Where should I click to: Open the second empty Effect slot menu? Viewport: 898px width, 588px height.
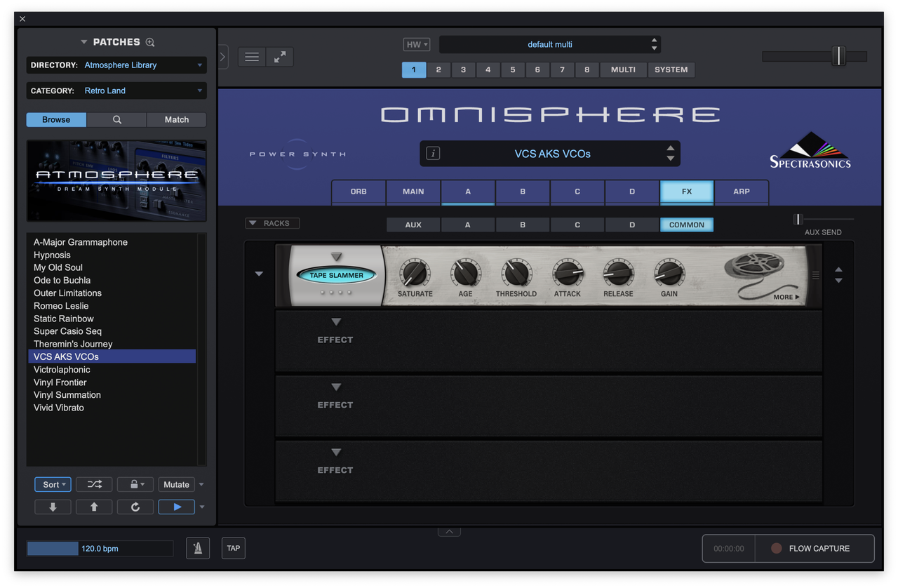click(336, 387)
